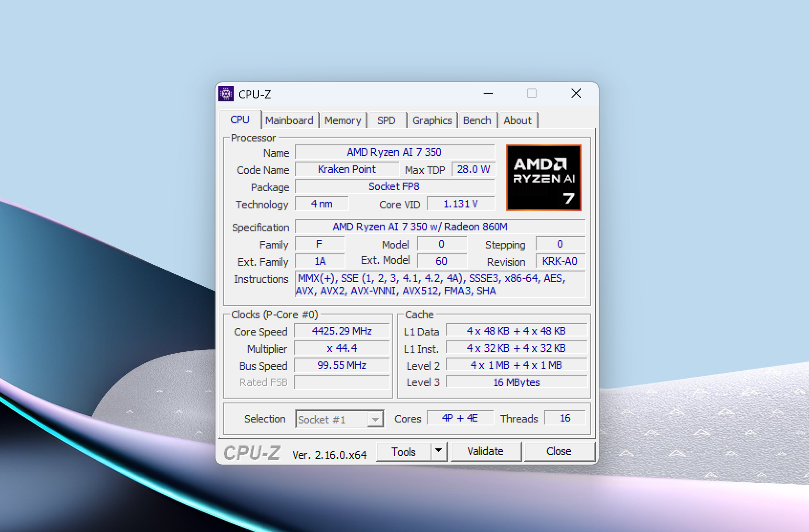Click the Technology value 4 nm
The width and height of the screenshot is (809, 532).
pos(322,204)
